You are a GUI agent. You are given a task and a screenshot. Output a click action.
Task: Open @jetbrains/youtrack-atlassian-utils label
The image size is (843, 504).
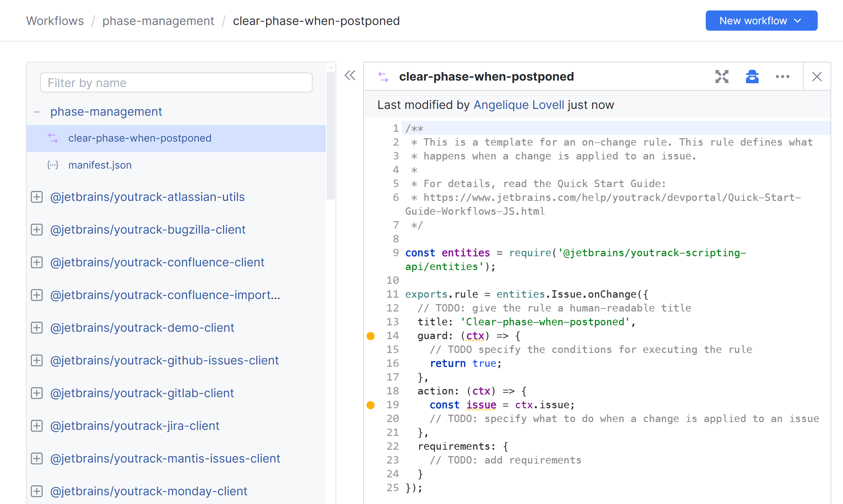click(147, 197)
